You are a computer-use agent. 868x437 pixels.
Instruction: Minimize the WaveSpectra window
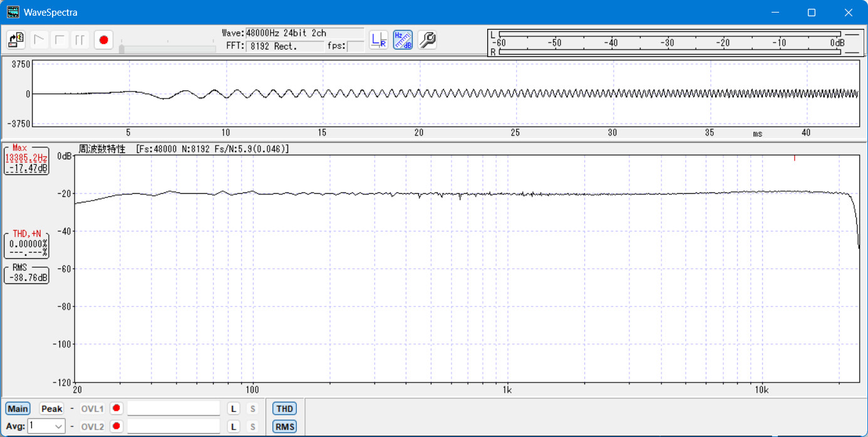(x=775, y=13)
